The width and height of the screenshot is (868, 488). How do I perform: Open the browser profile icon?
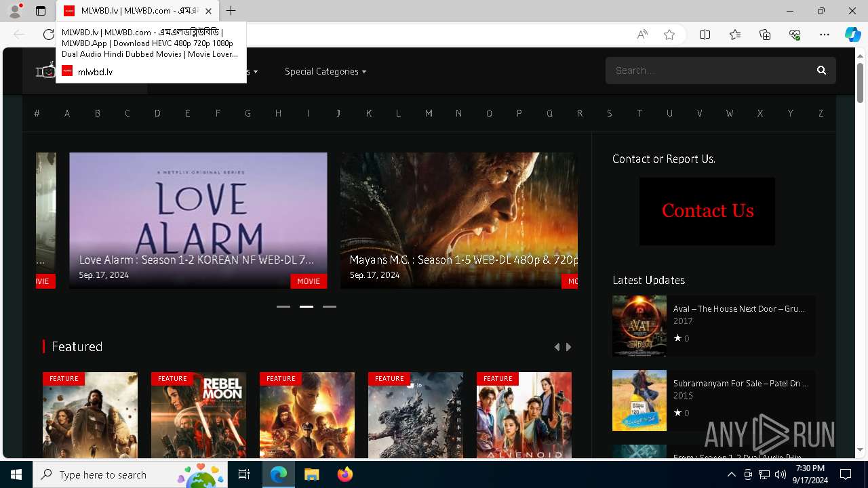(15, 11)
